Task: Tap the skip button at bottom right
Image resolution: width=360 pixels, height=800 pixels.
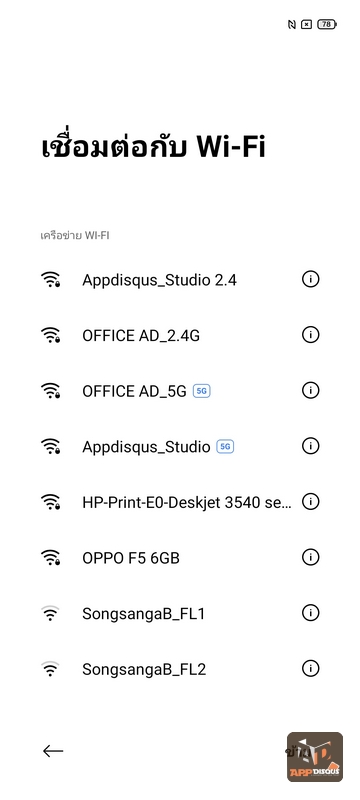Action: click(x=299, y=752)
